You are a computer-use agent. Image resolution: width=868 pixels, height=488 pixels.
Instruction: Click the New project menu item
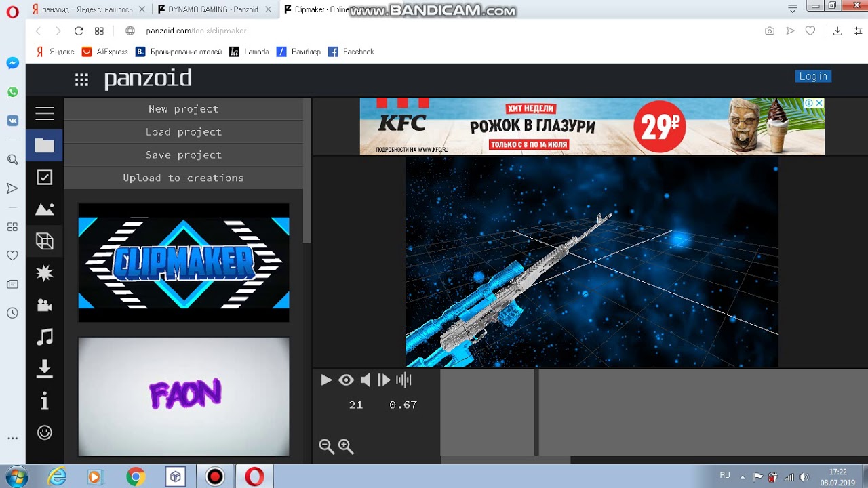pos(183,109)
